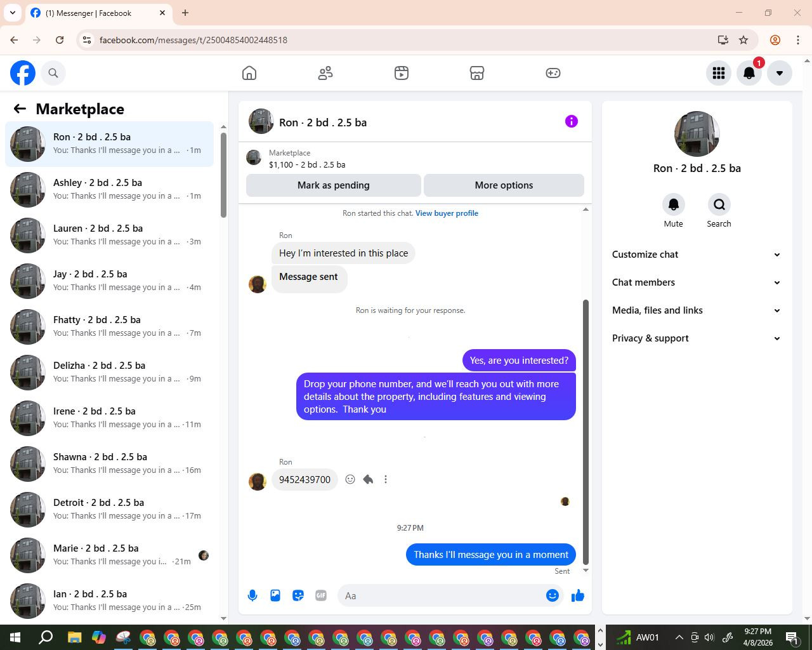Open the Ashley 2 bd 2.5 ba chat
Image resolution: width=812 pixels, height=650 pixels.
tap(110, 189)
